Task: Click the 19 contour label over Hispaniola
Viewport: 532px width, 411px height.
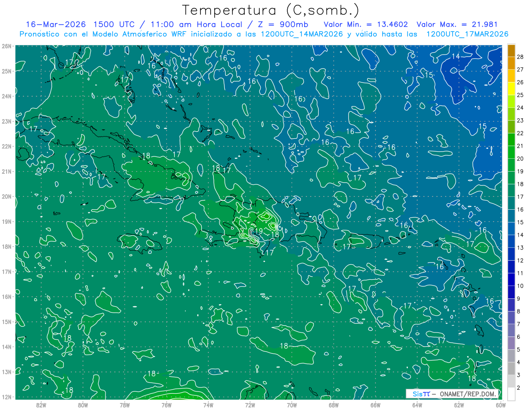Action: tap(258, 231)
